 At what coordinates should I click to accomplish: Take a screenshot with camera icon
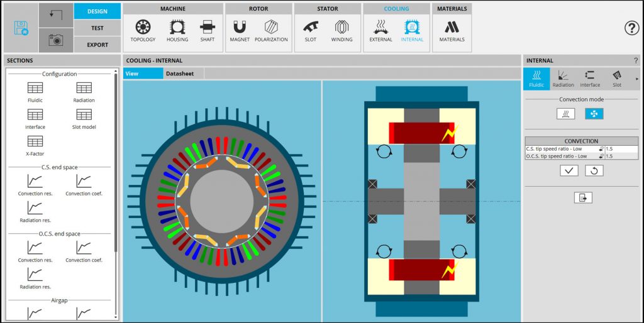55,41
